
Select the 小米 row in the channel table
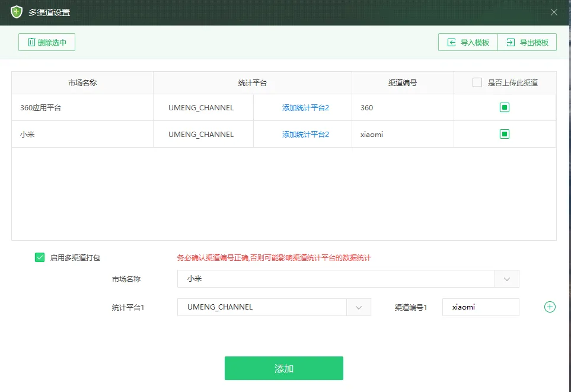point(82,134)
